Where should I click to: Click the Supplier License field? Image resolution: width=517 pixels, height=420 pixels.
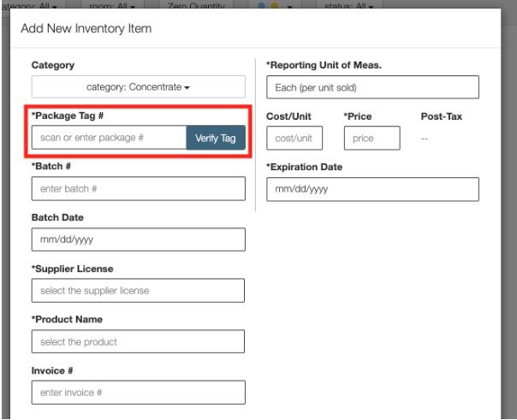pos(138,291)
